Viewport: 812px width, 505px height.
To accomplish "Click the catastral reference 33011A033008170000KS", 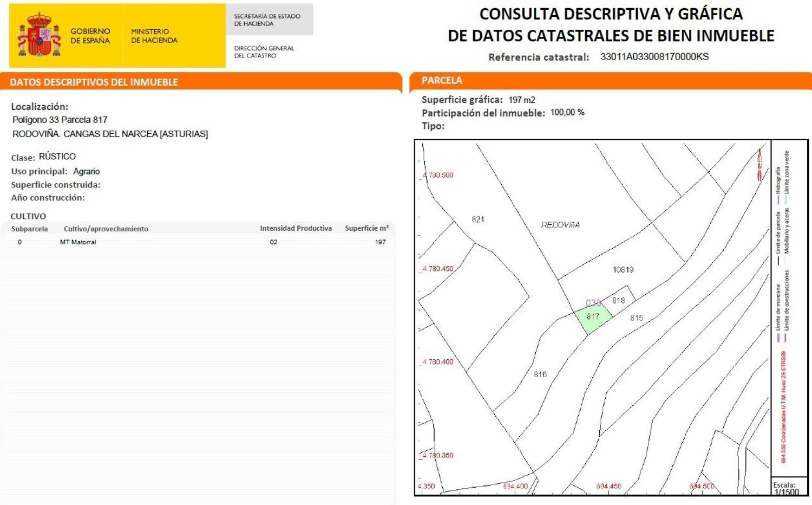I will [x=655, y=56].
